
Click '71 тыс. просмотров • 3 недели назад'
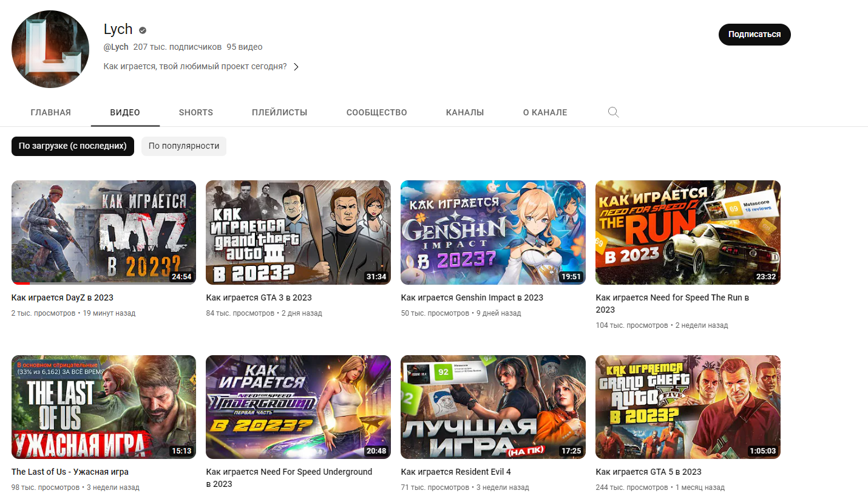(465, 488)
